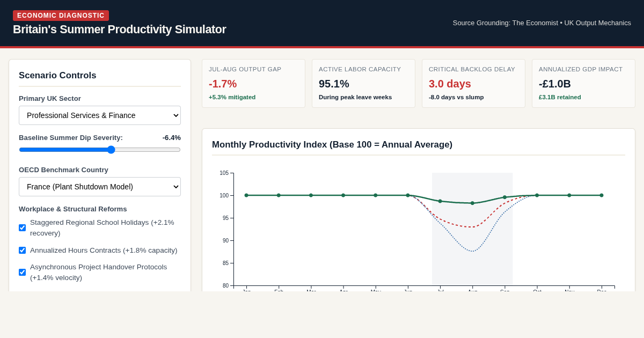Click the Scenario Controls heading
The height and width of the screenshot is (338, 644).
pyautogui.click(x=57, y=76)
